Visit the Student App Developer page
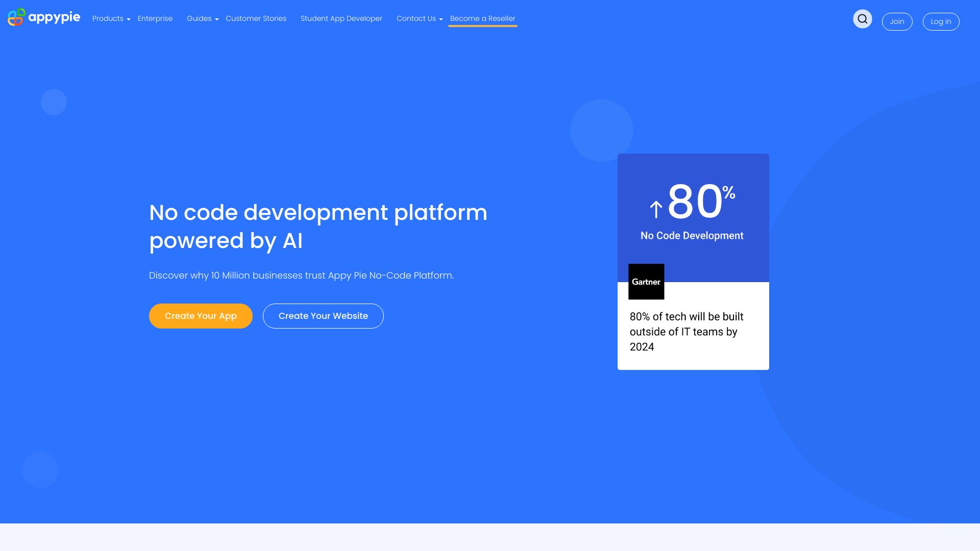 click(341, 18)
